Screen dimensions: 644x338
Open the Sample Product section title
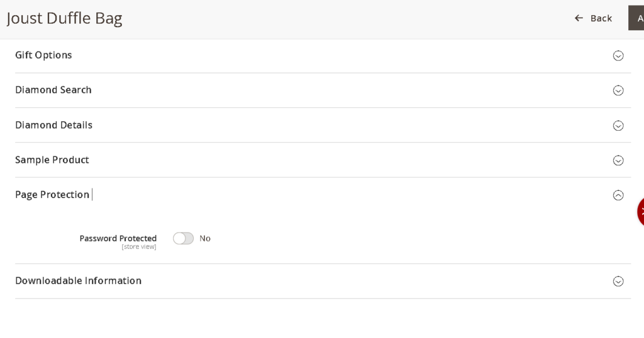tap(52, 160)
